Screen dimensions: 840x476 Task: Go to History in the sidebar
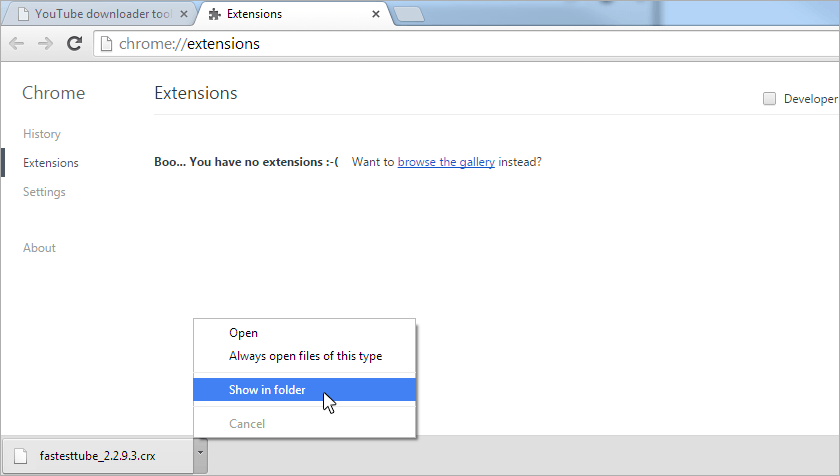[42, 134]
